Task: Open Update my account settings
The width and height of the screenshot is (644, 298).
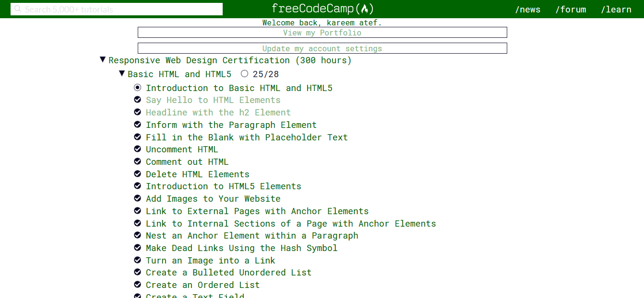Action: [x=322, y=48]
